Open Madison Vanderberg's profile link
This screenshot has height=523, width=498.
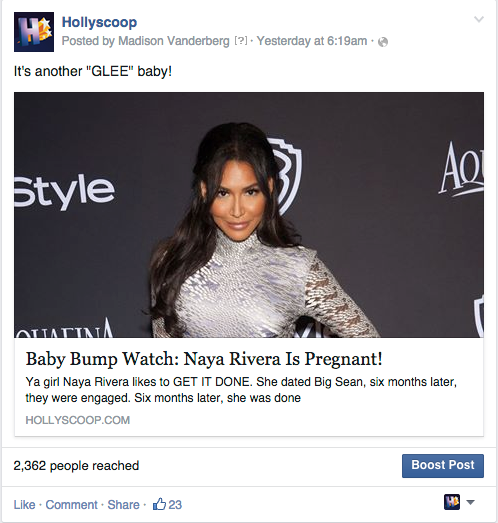(x=174, y=41)
